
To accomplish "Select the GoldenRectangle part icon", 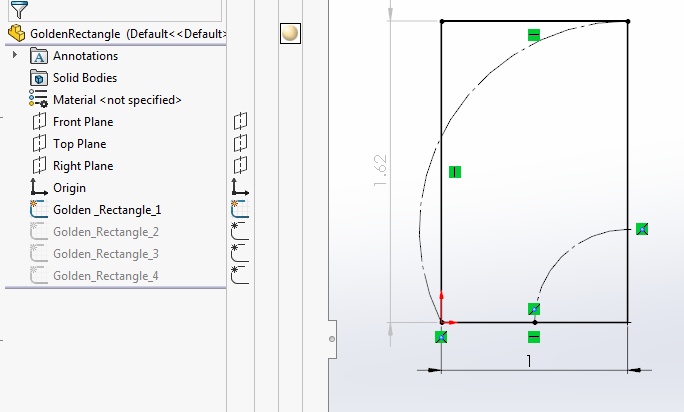I will click(x=17, y=33).
